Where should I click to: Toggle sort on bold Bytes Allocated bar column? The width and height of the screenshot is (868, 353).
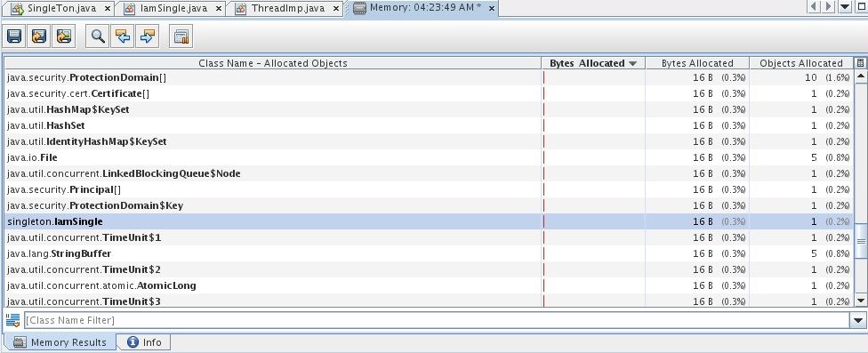tap(593, 63)
